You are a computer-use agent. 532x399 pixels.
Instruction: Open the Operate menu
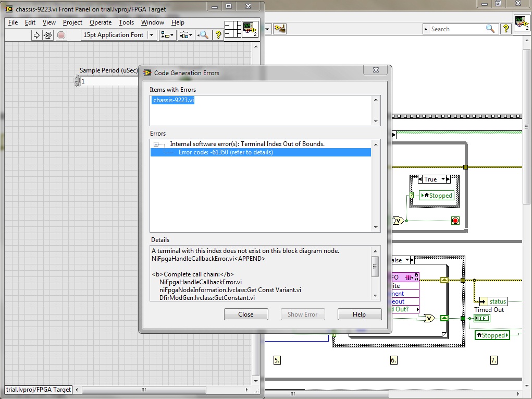[101, 22]
